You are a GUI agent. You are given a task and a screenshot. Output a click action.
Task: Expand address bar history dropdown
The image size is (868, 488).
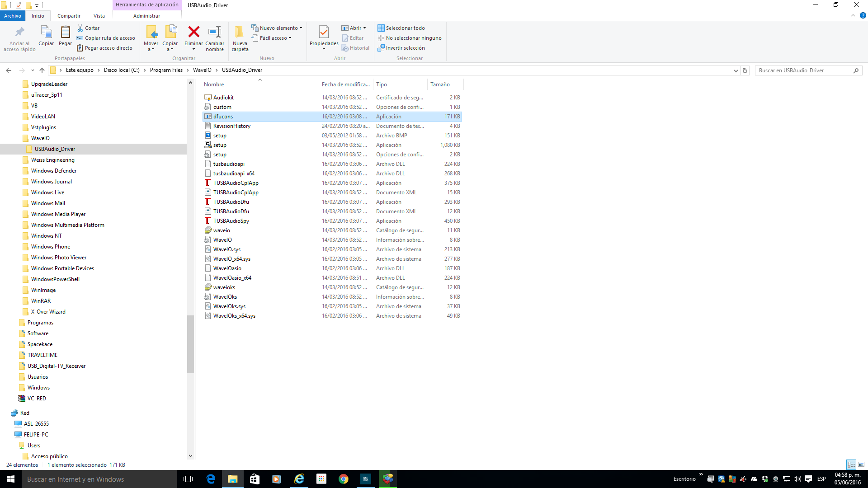coord(736,70)
